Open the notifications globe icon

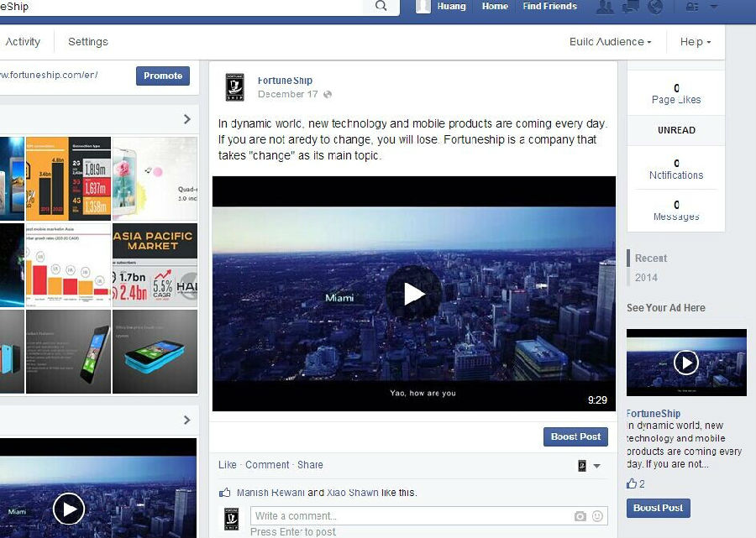click(x=655, y=7)
